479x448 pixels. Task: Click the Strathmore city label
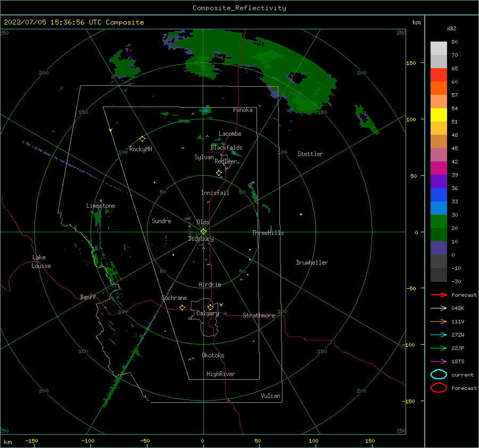coord(259,315)
